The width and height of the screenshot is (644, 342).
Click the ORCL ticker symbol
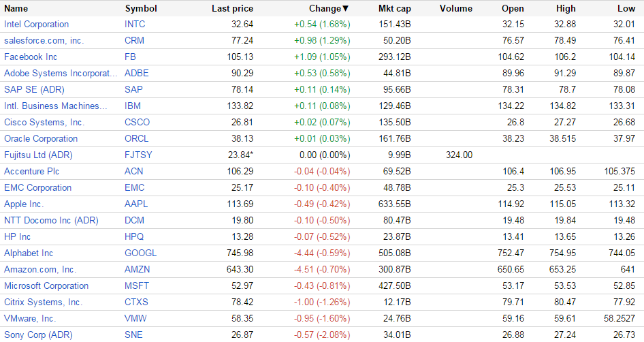pyautogui.click(x=136, y=138)
